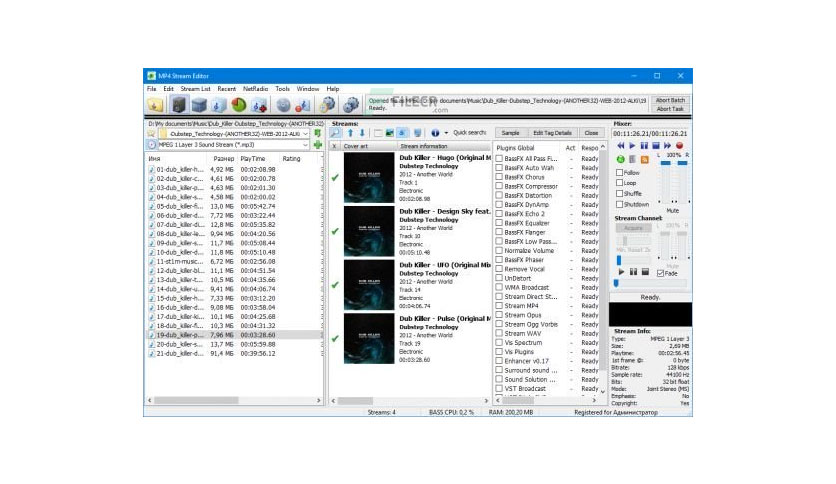Viewport: 836px width, 484px height.
Task: Open the Window menu
Action: (x=308, y=88)
